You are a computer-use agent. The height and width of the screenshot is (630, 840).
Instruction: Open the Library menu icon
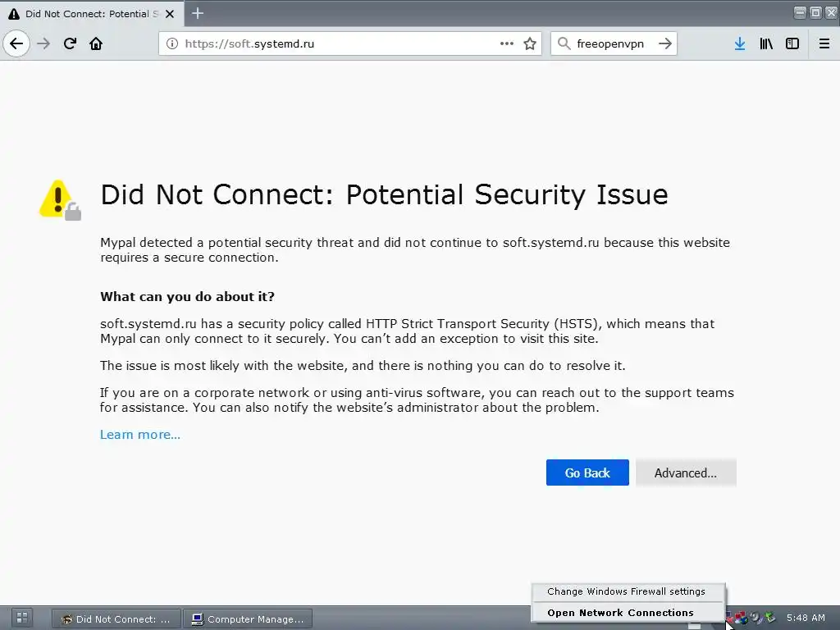[766, 44]
